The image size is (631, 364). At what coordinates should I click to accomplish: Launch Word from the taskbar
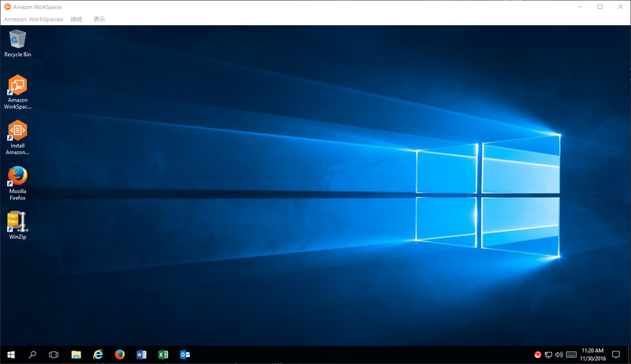[141, 355]
